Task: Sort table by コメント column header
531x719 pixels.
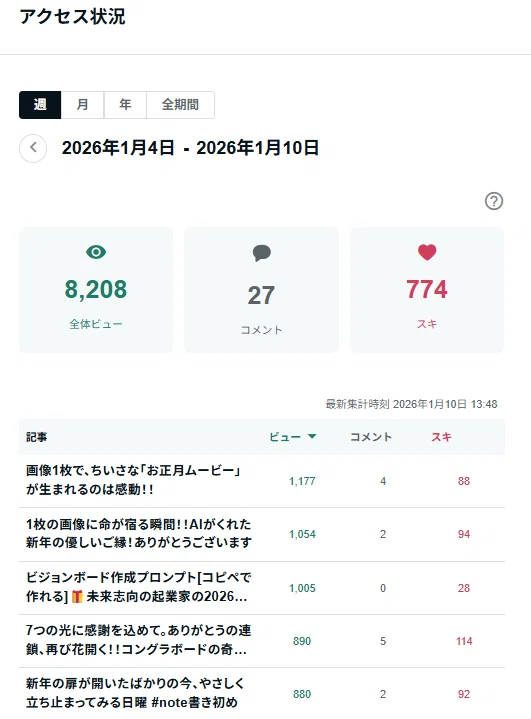Action: [x=371, y=437]
